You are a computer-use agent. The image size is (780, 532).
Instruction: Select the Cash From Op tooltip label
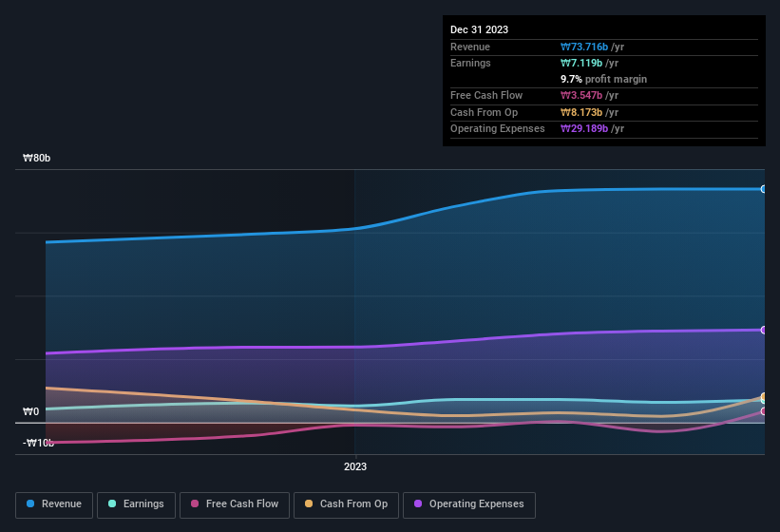(484, 112)
